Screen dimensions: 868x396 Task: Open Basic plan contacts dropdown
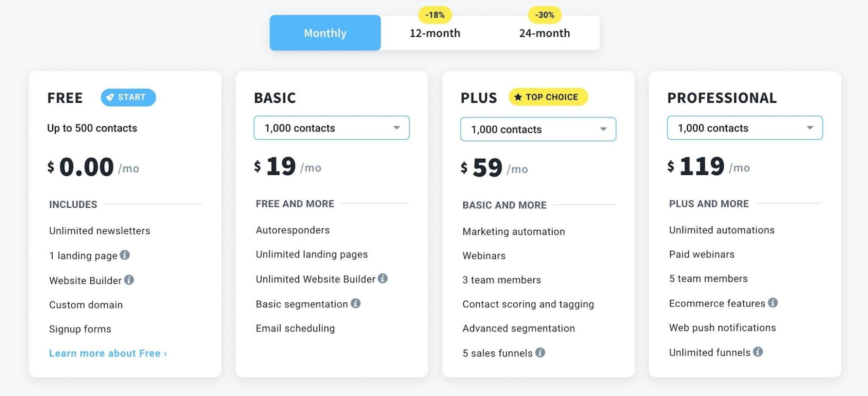pos(331,128)
